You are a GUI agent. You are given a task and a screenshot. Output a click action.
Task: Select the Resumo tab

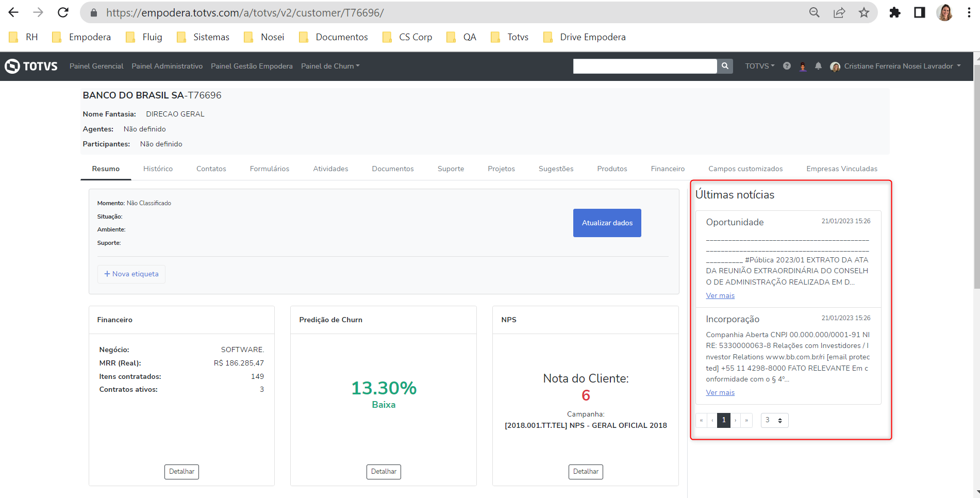pos(106,169)
